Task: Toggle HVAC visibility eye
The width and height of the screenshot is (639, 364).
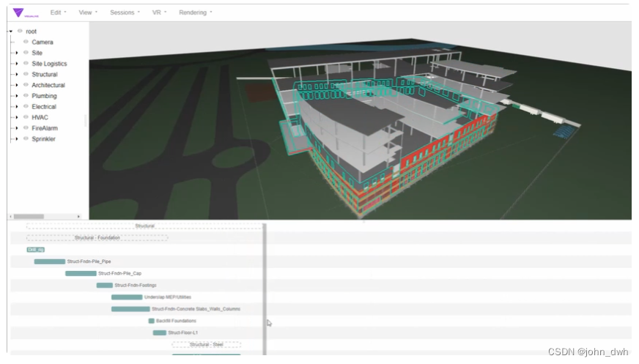Action: tap(26, 117)
